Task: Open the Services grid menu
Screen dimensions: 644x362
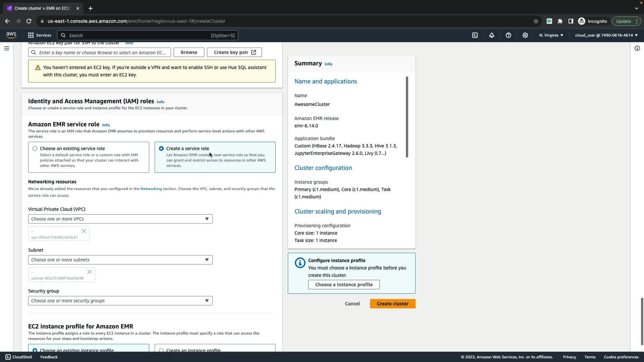Action: coord(39,35)
